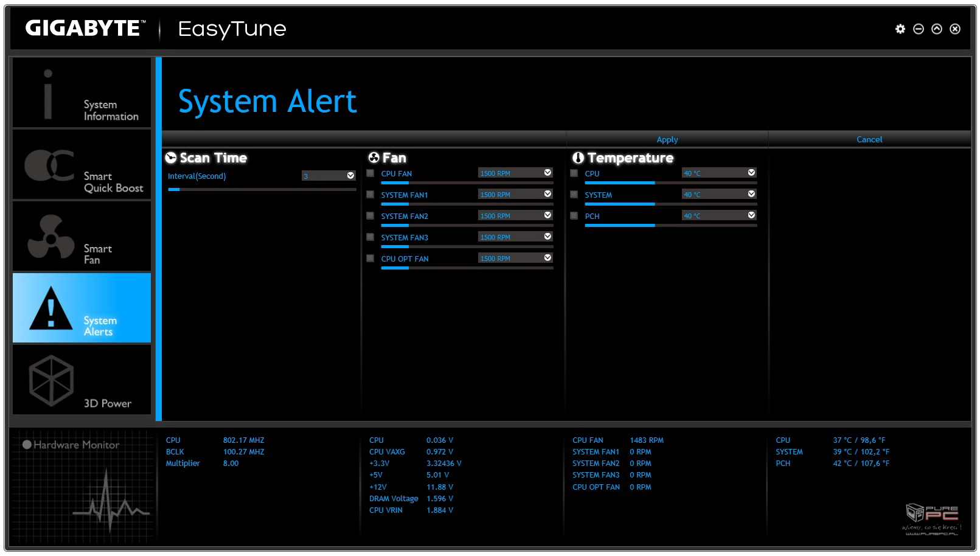Screen dimensions: 980x556
Task: Click the SYSTEM FAN1 RPM slider
Action: coord(467,204)
